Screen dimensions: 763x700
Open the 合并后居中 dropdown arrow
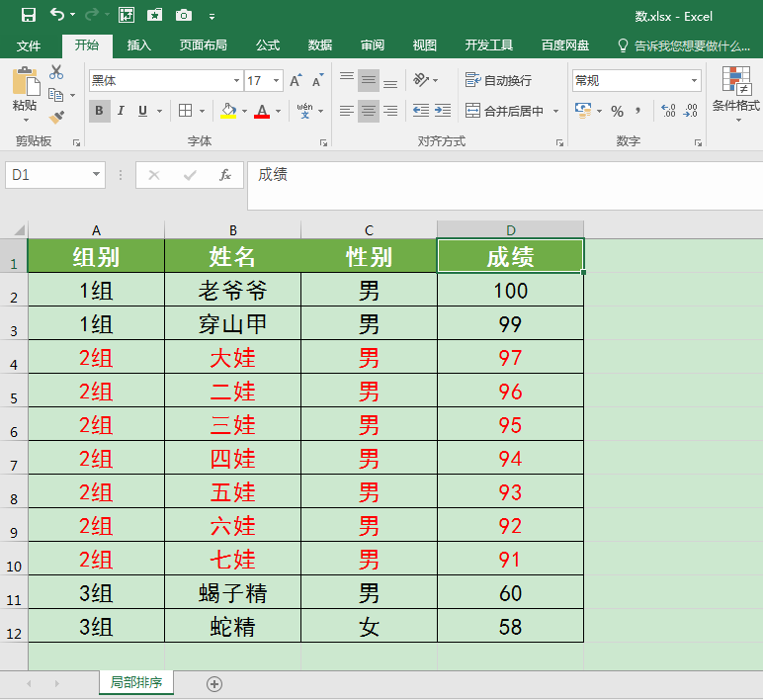click(x=555, y=112)
